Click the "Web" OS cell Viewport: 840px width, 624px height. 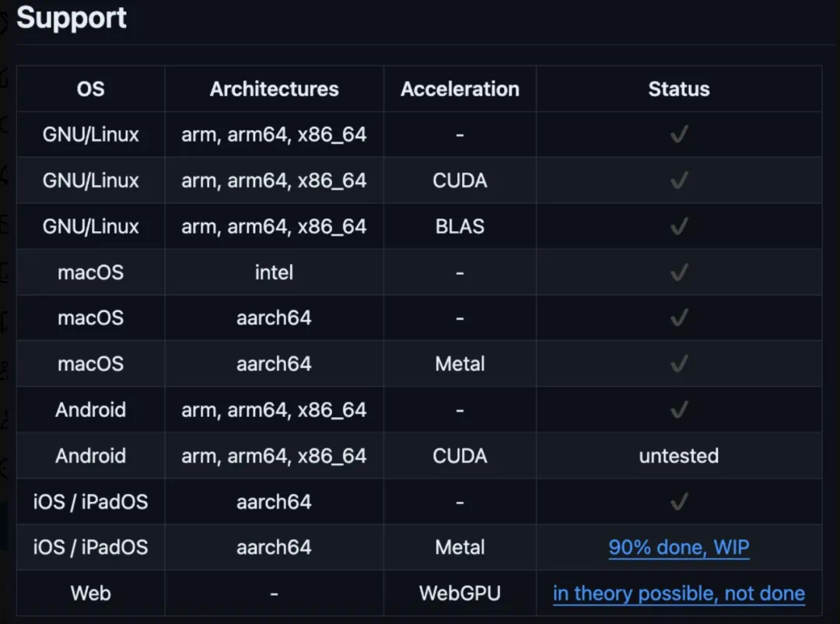click(90, 594)
